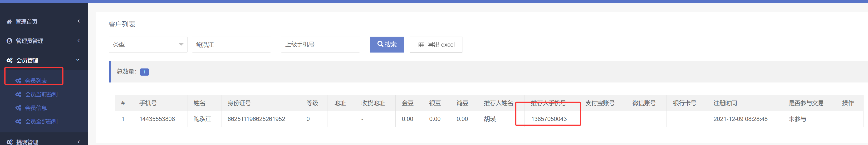Click the total count badge 1
This screenshot has width=868, height=145.
pyautogui.click(x=145, y=72)
